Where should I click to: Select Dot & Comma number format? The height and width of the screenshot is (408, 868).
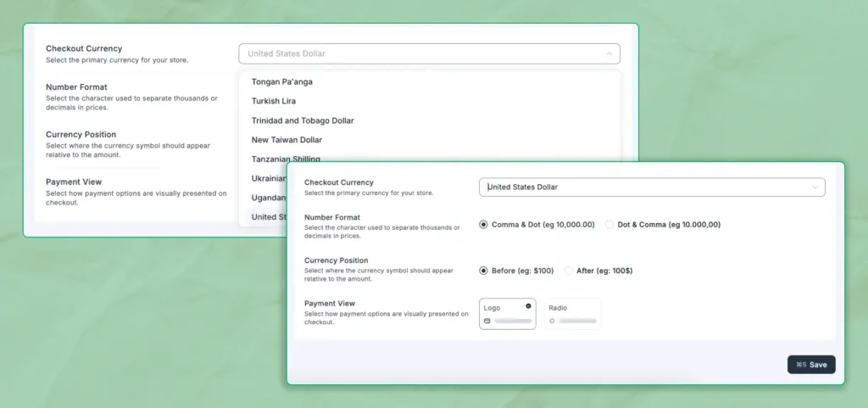pyautogui.click(x=609, y=225)
